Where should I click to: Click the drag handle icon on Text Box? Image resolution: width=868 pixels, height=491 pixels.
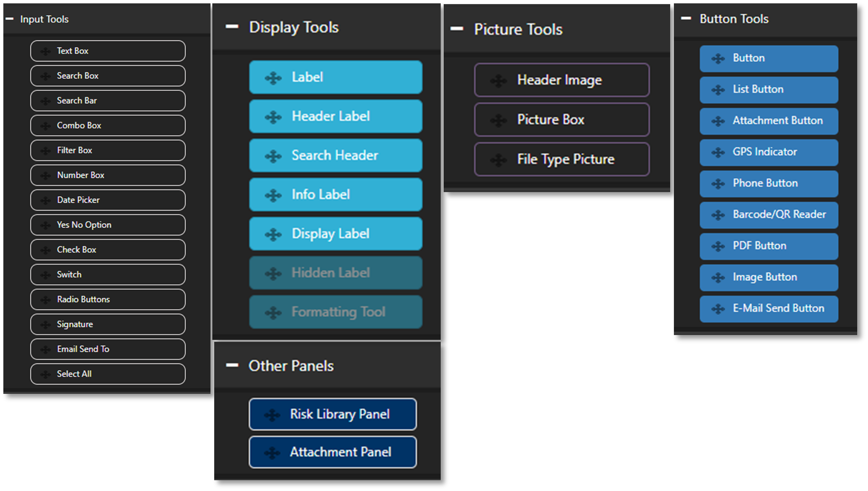[45, 51]
